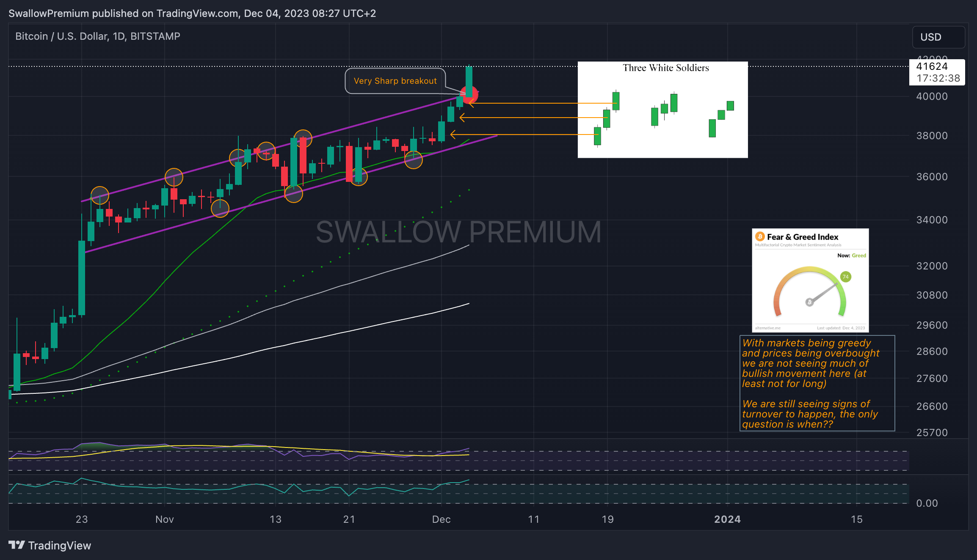977x560 pixels.
Task: Click the Bitcoin / U.S. Dollar chart title
Action: coord(98,36)
